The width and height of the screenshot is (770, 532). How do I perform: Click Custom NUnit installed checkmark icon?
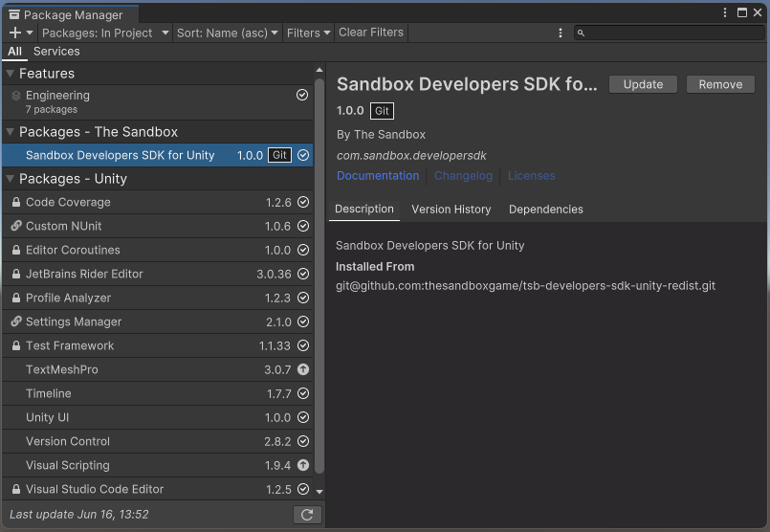click(x=303, y=226)
